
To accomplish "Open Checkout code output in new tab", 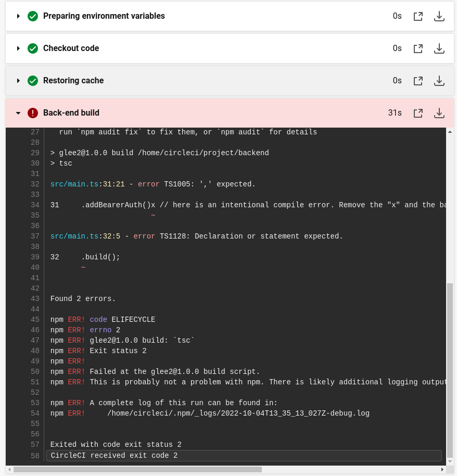I will coord(418,48).
